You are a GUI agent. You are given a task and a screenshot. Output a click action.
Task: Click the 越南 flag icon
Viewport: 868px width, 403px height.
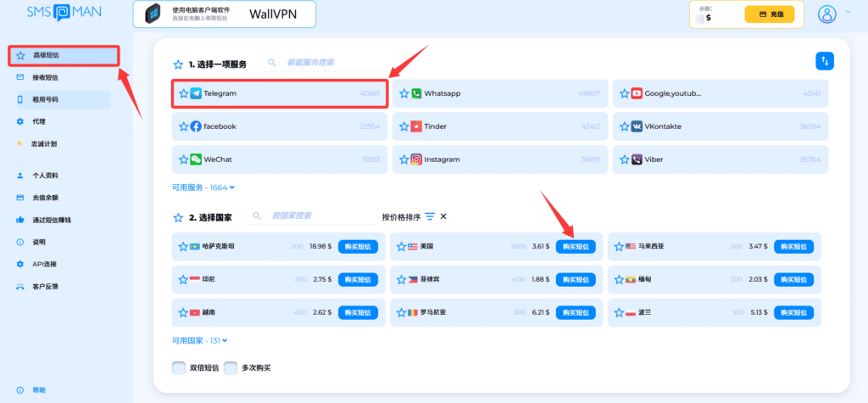[195, 313]
